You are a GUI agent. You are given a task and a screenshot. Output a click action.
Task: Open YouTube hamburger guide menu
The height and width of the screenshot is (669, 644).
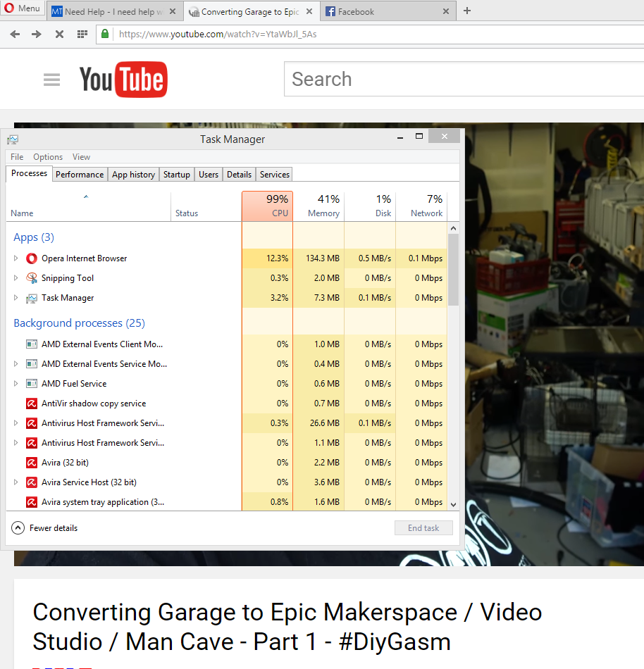(51, 80)
